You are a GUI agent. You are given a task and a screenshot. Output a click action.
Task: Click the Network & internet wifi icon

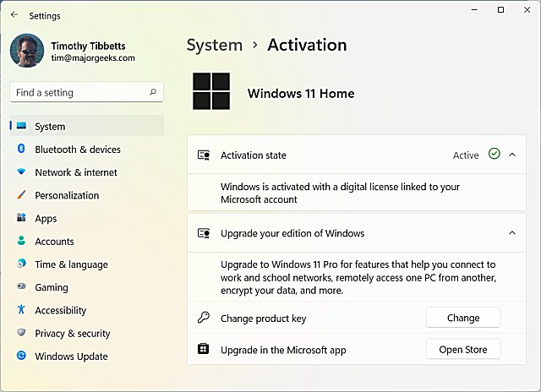tap(21, 171)
